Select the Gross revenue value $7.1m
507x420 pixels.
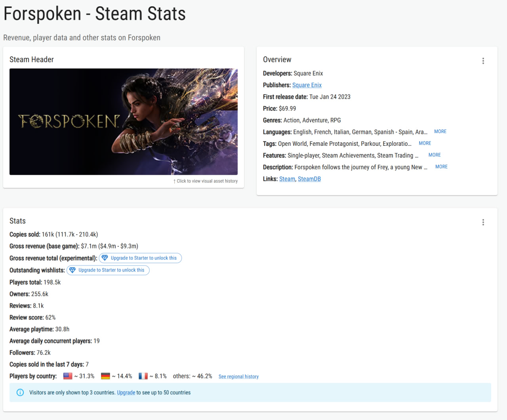point(89,246)
